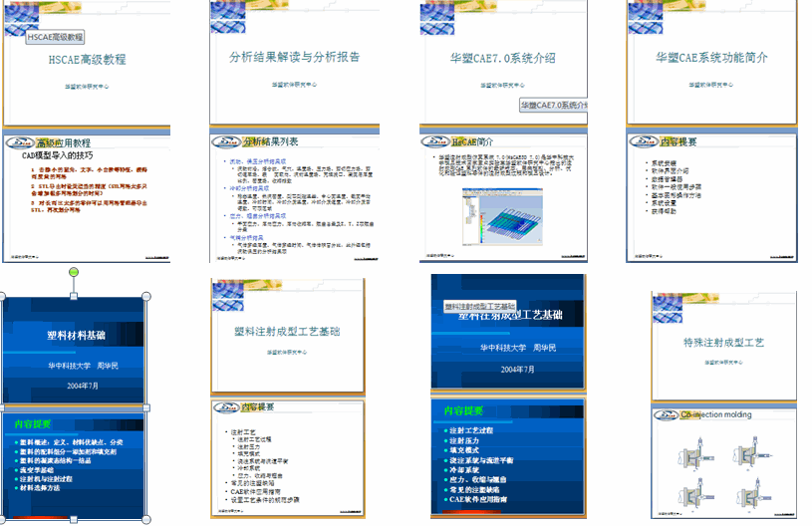
Task: Select the white 内容提要 slide listing 注射工艺
Action: pos(287,458)
